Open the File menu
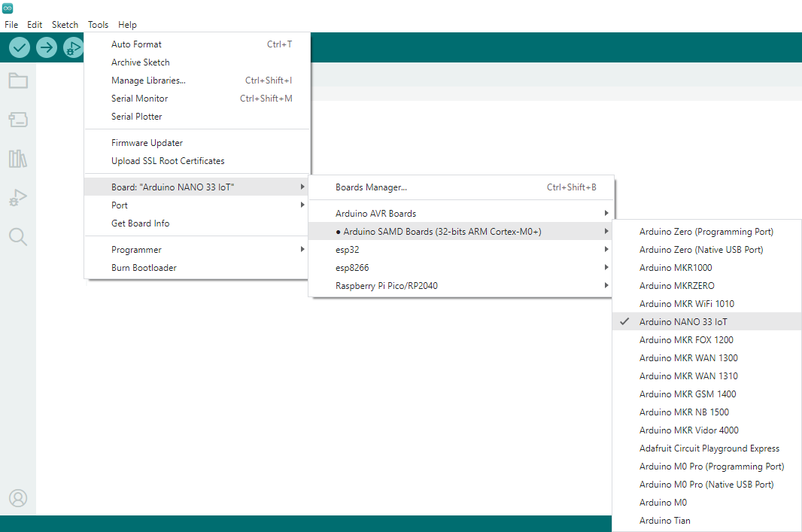Screen dimensions: 802x532 pos(11,25)
